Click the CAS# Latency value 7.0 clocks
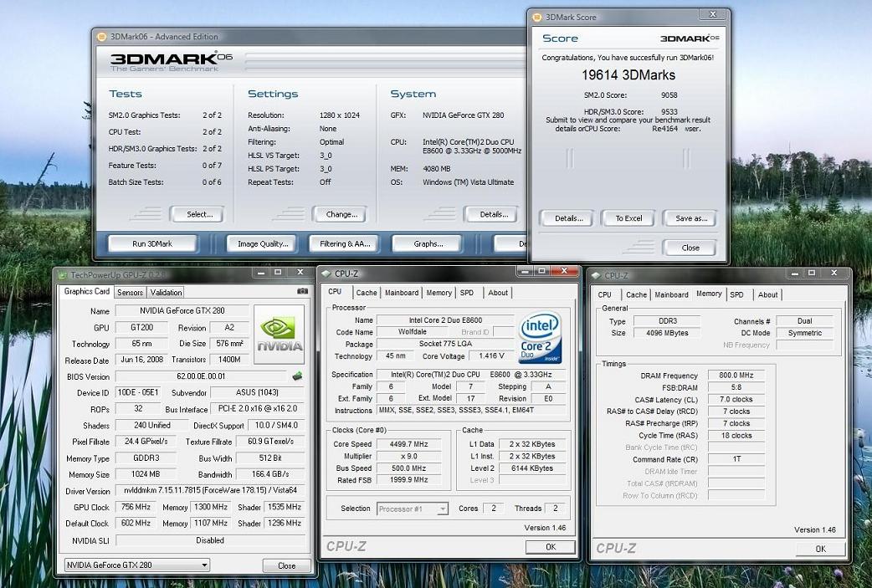The height and width of the screenshot is (588, 872). [736, 400]
